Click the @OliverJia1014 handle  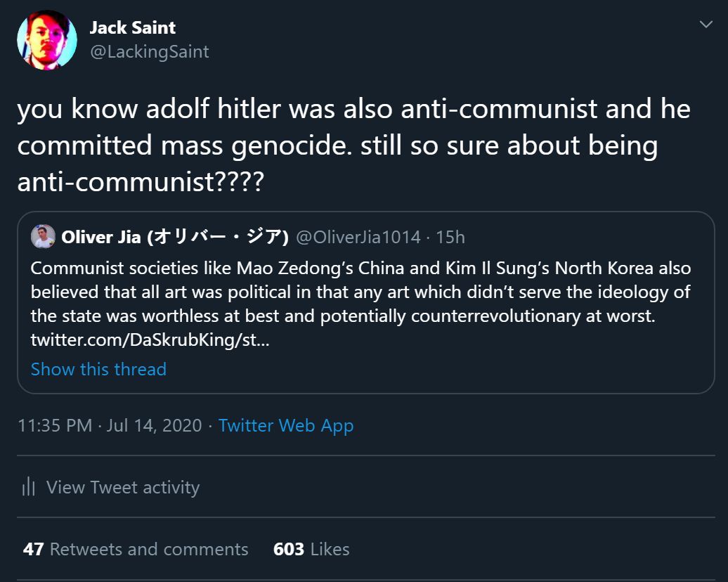click(x=358, y=238)
